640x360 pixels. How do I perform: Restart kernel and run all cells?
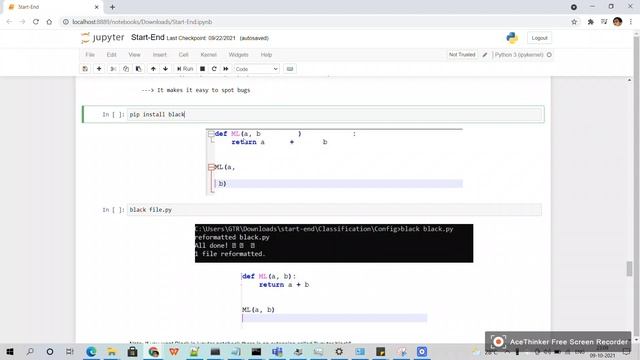(x=226, y=69)
